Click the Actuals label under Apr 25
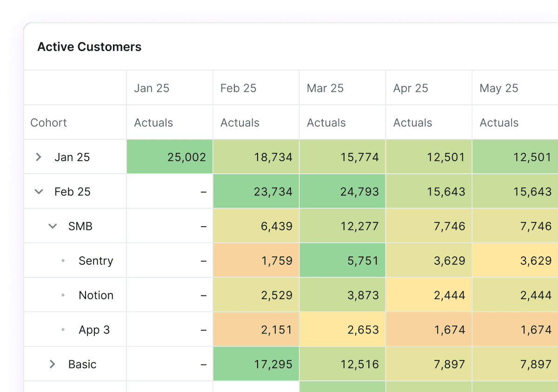 click(x=412, y=122)
